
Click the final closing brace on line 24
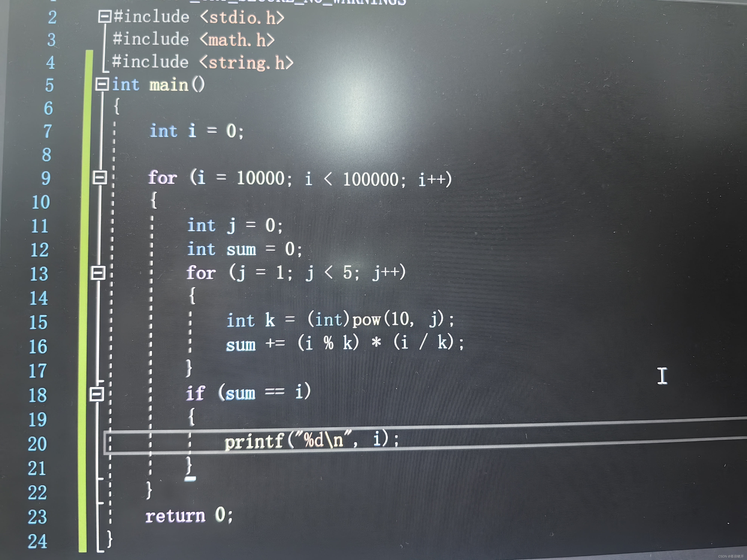click(x=109, y=539)
